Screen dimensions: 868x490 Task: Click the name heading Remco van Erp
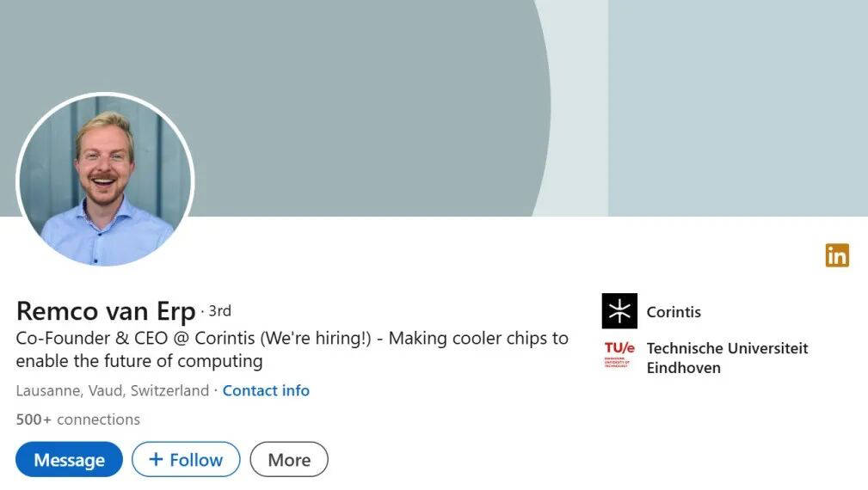(x=106, y=311)
